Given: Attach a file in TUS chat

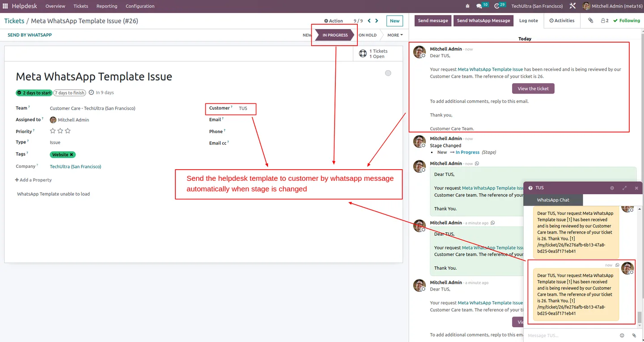Looking at the screenshot, I should [x=634, y=335].
